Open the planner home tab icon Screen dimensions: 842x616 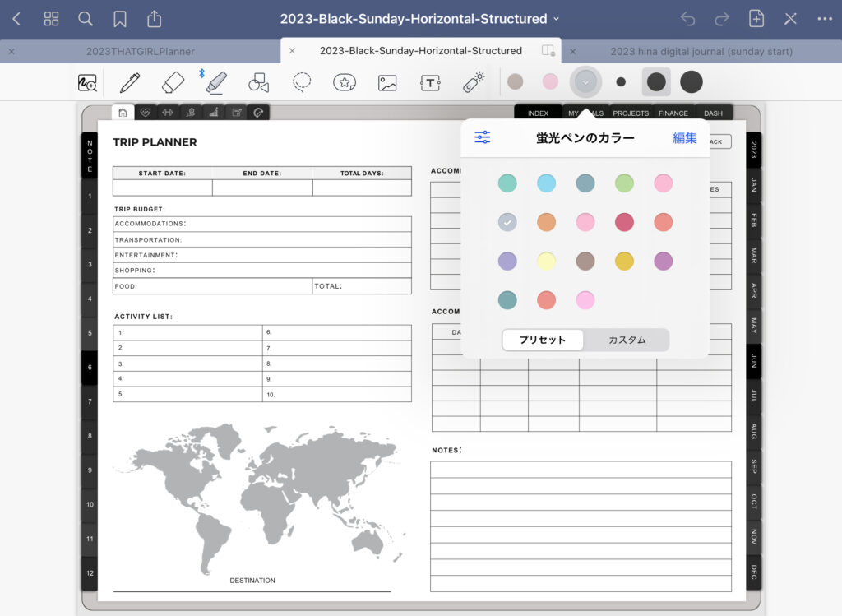point(123,112)
